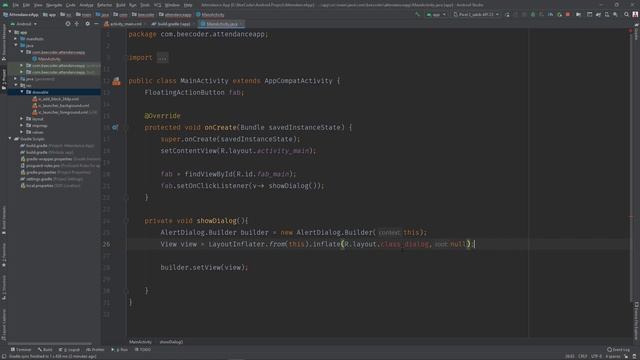Click the Run app icon beside the device selector

coord(507,15)
